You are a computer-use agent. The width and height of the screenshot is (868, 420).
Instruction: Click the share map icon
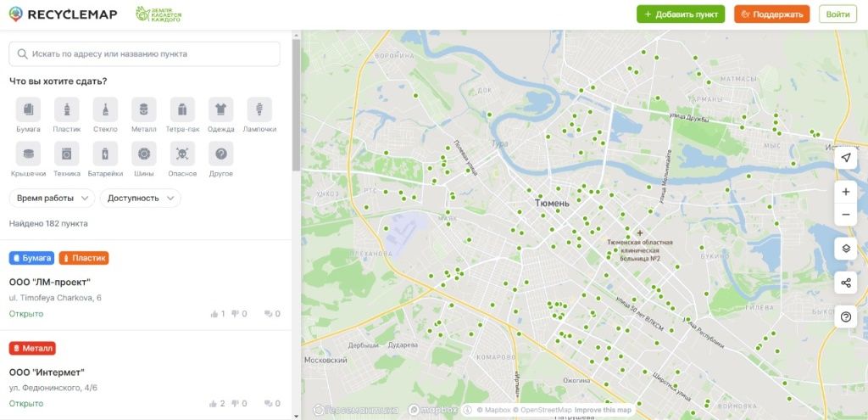point(845,283)
